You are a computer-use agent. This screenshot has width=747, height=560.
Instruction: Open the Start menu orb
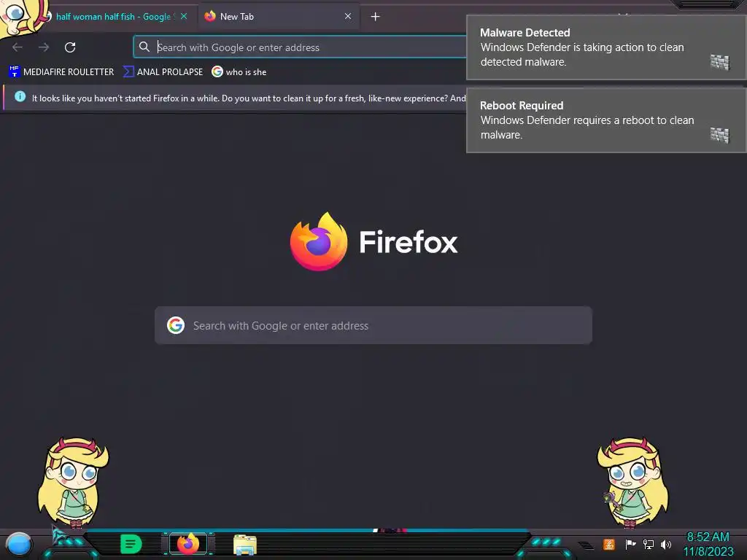pyautogui.click(x=19, y=545)
